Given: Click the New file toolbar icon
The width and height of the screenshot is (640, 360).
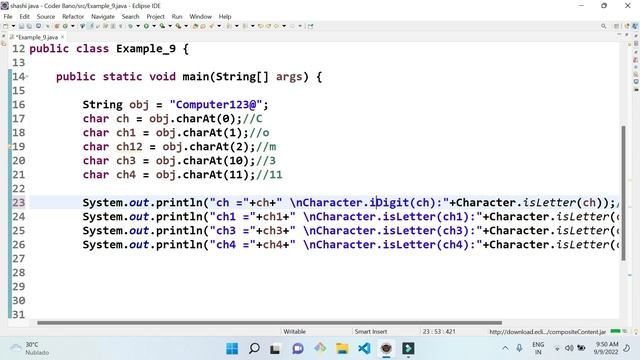Looking at the screenshot, I should coord(5,26).
